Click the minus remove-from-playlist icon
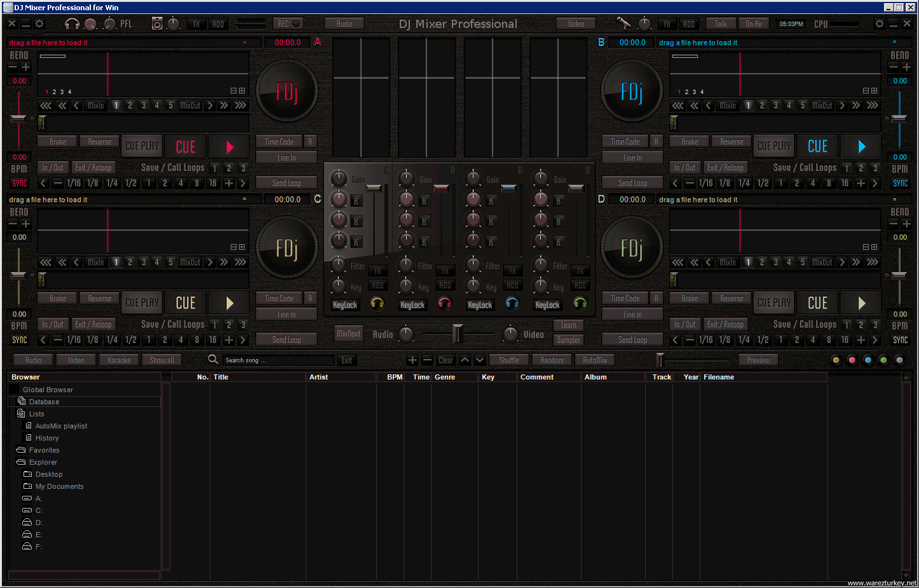Image resolution: width=919 pixels, height=588 pixels. pos(427,360)
